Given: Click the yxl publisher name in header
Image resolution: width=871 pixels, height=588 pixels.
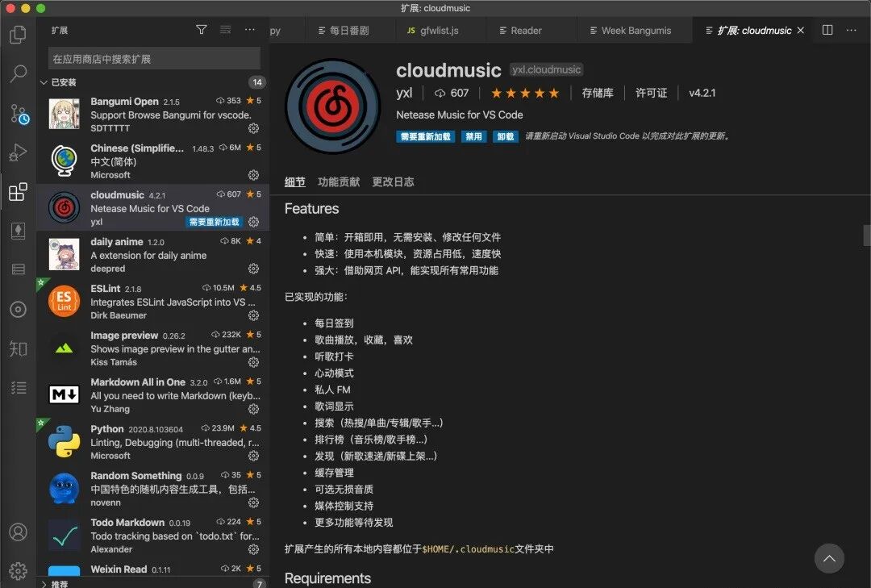Looking at the screenshot, I should 404,93.
